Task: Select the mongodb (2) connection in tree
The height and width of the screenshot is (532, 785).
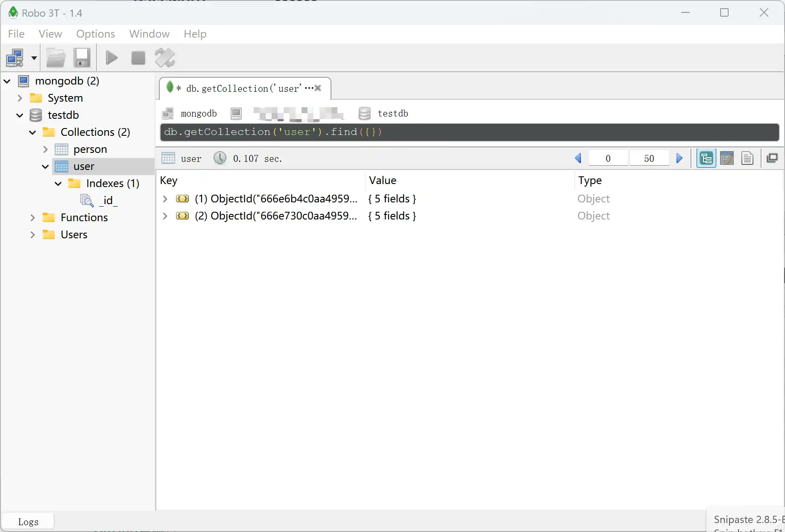Action: 67,81
